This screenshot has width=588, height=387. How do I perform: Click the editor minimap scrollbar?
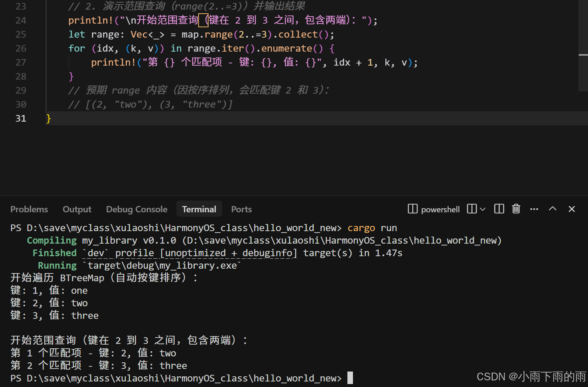point(583,46)
